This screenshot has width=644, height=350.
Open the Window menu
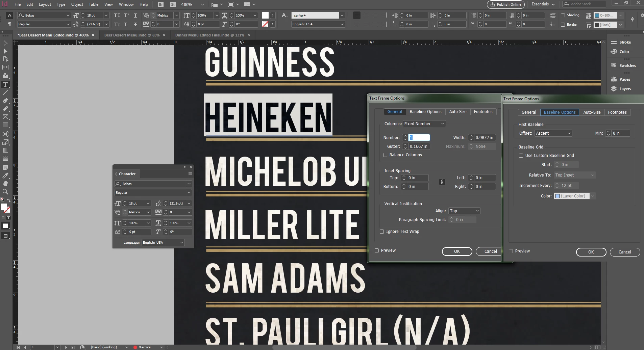pyautogui.click(x=126, y=4)
